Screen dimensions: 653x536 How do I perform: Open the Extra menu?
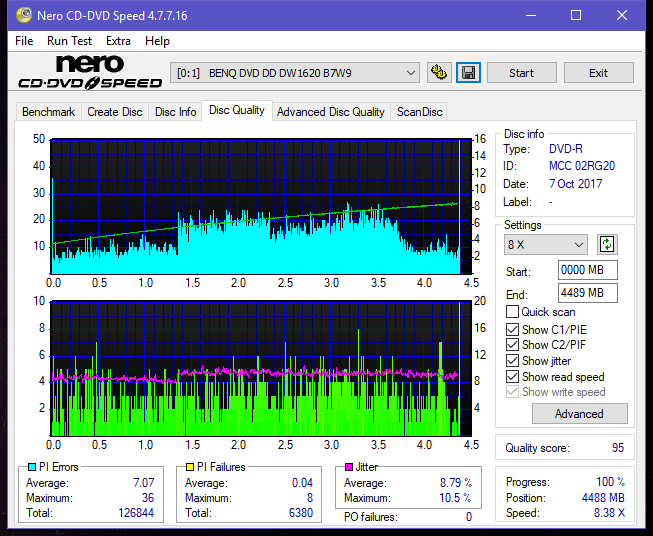(x=118, y=41)
